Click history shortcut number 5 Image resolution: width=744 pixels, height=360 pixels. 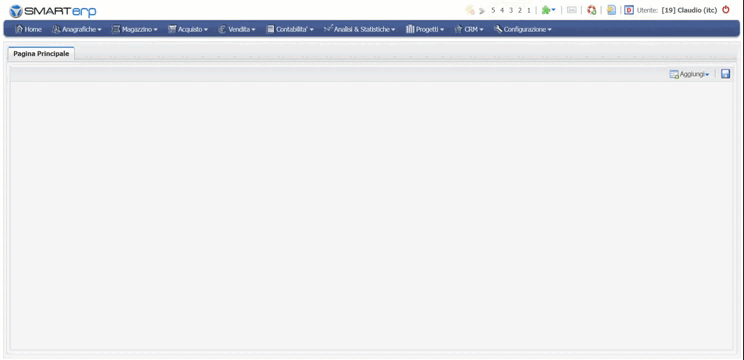493,10
